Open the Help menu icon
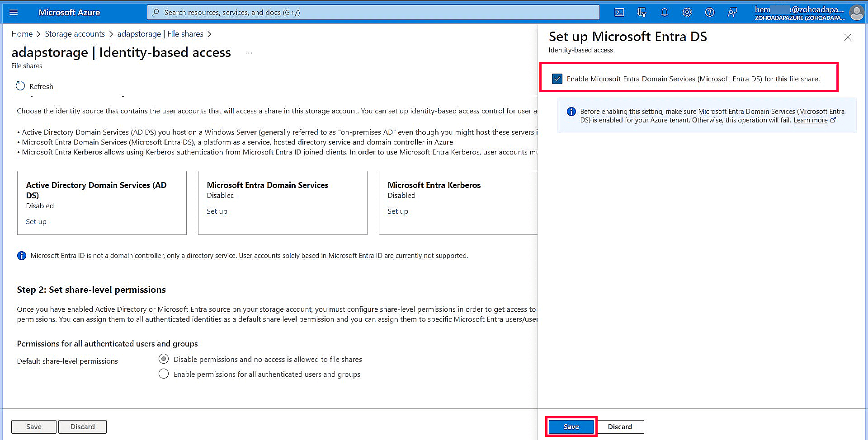 tap(709, 12)
